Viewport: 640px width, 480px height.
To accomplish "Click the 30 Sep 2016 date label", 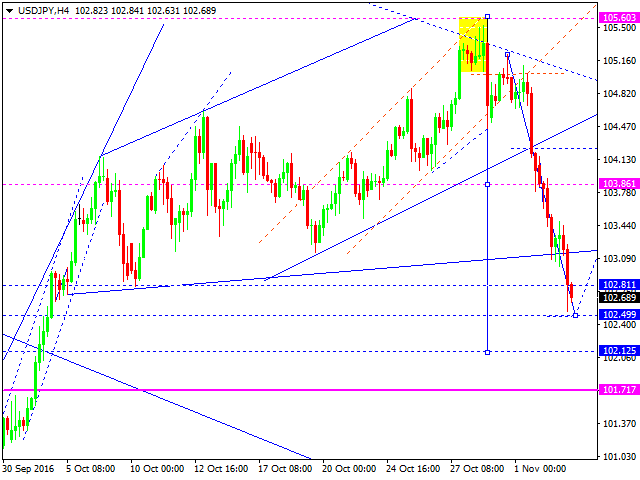I will [x=28, y=469].
